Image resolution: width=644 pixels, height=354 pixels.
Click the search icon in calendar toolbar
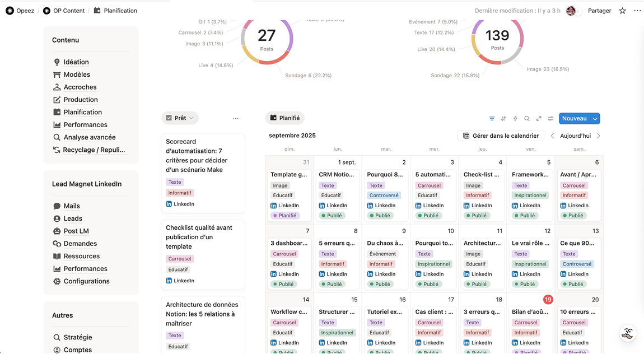coord(527,118)
